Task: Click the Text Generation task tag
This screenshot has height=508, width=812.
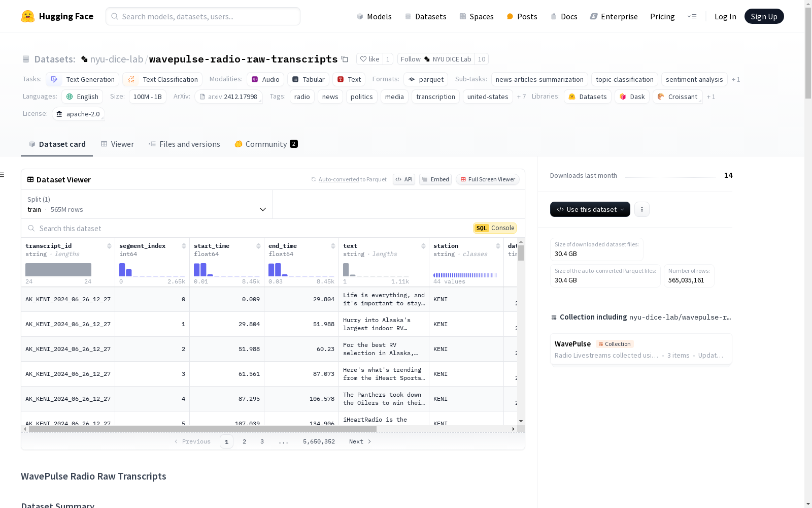Action: pos(82,79)
